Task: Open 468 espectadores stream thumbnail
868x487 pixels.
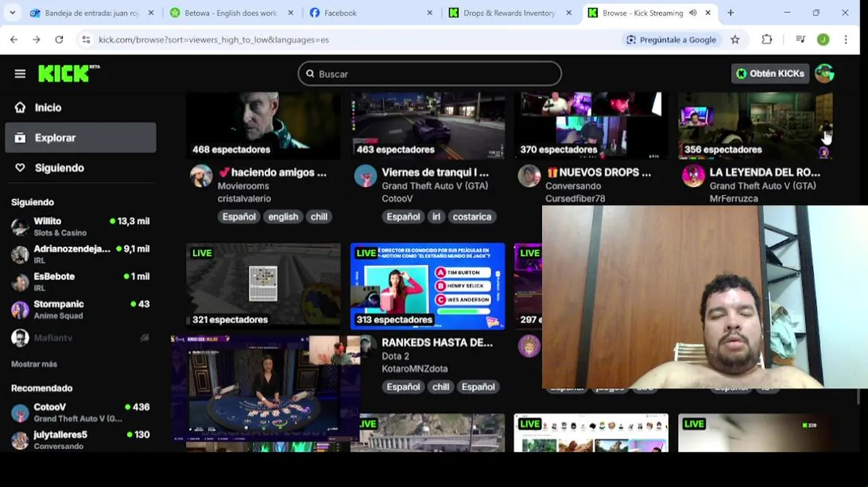Action: (263, 126)
